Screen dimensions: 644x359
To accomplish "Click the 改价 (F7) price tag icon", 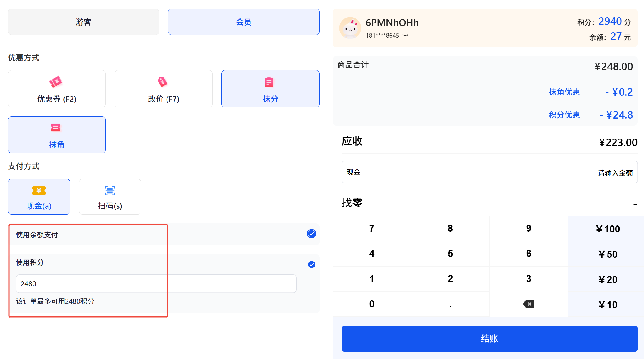I will [162, 82].
